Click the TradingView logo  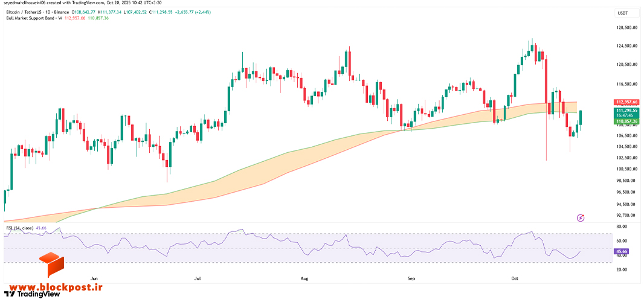click(x=32, y=294)
